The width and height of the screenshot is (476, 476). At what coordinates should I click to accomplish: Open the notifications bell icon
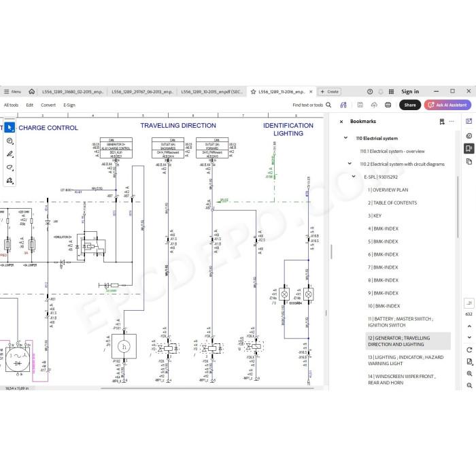381,91
